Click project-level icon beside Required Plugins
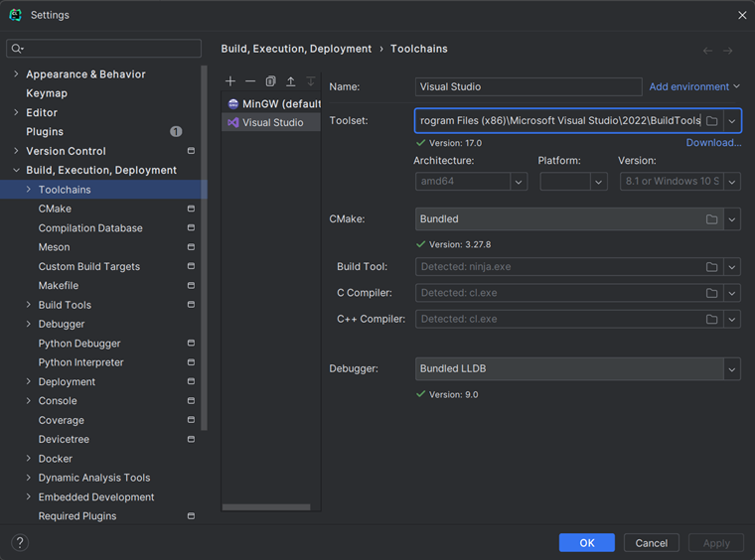The width and height of the screenshot is (755, 560). (x=191, y=515)
